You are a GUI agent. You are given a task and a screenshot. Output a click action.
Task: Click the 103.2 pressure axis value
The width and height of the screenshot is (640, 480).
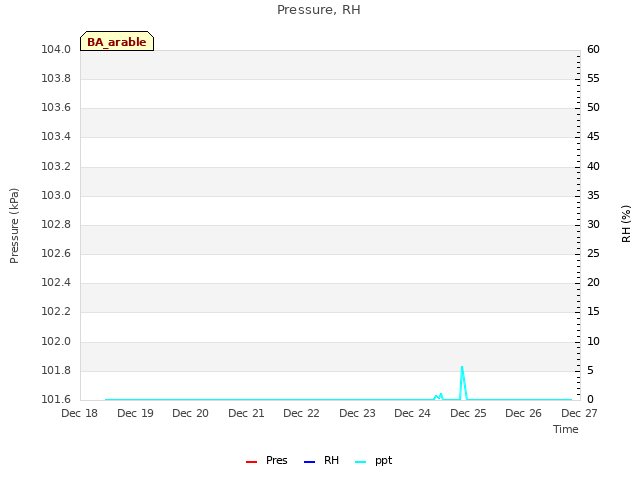coord(56,167)
